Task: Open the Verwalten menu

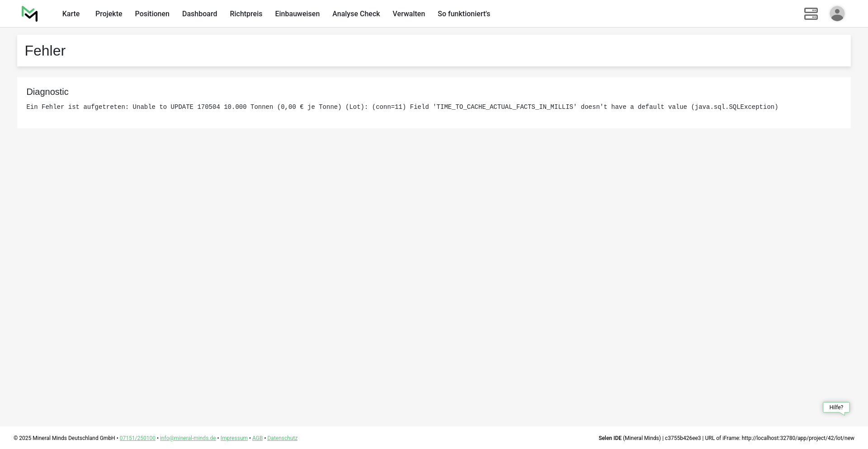Action: click(409, 14)
